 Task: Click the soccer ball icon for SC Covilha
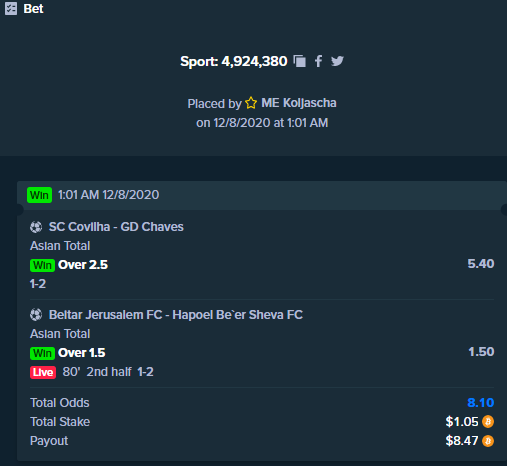36,227
